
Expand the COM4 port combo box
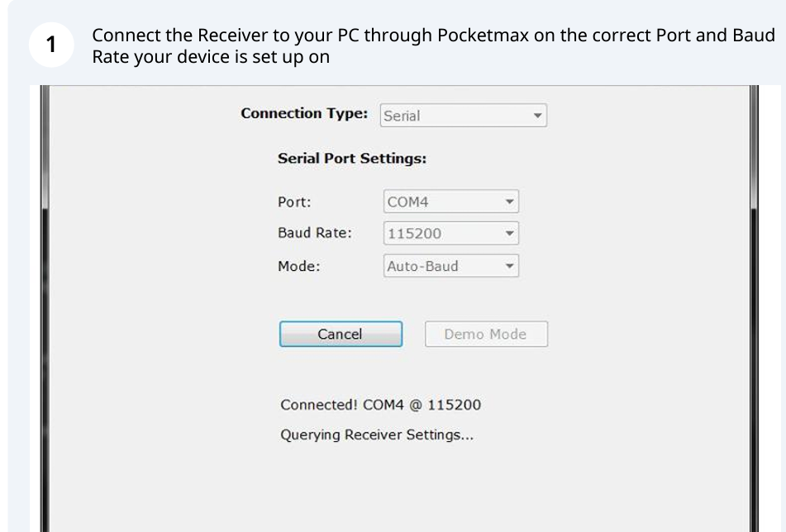[x=450, y=202]
